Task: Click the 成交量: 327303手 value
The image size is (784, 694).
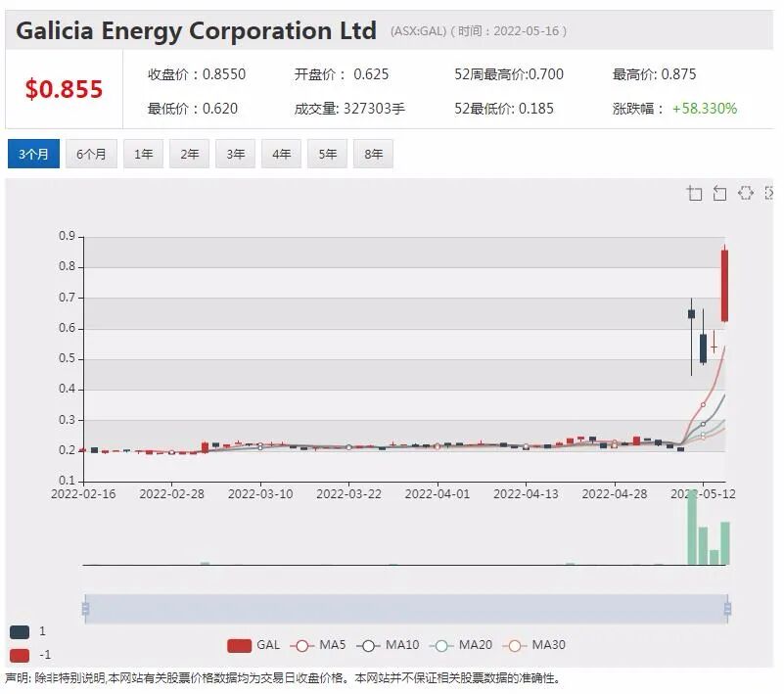Action: [349, 109]
